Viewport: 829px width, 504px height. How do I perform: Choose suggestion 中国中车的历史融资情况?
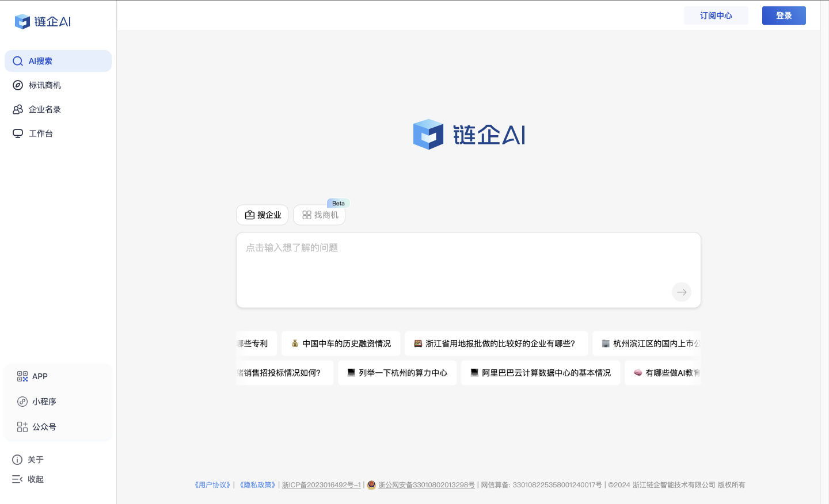click(341, 343)
